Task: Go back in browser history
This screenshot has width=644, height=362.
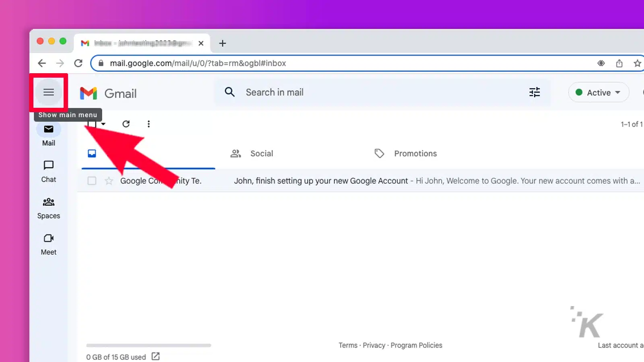Action: [x=42, y=63]
